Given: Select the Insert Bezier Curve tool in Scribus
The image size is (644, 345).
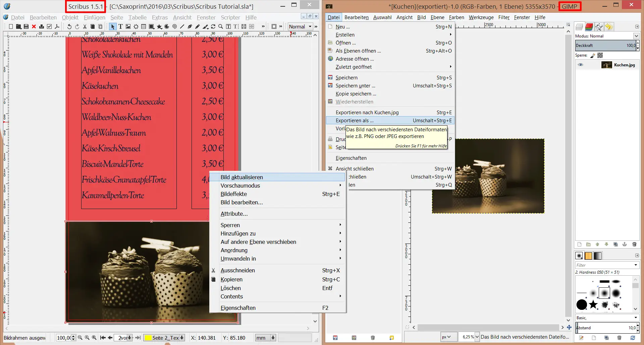Looking at the screenshot, I should click(190, 26).
